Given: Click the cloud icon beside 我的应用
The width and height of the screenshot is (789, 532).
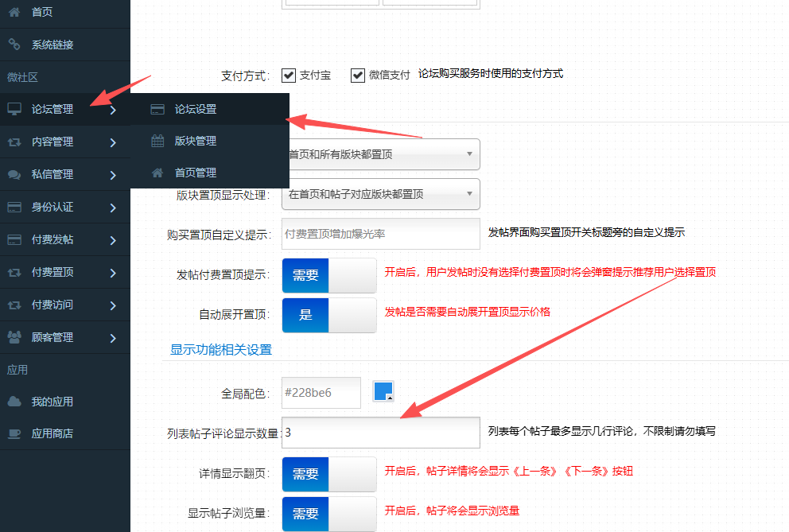Looking at the screenshot, I should pyautogui.click(x=14, y=402).
